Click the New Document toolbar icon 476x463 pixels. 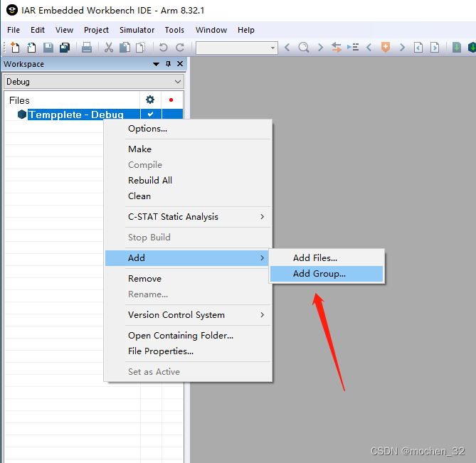[x=15, y=48]
